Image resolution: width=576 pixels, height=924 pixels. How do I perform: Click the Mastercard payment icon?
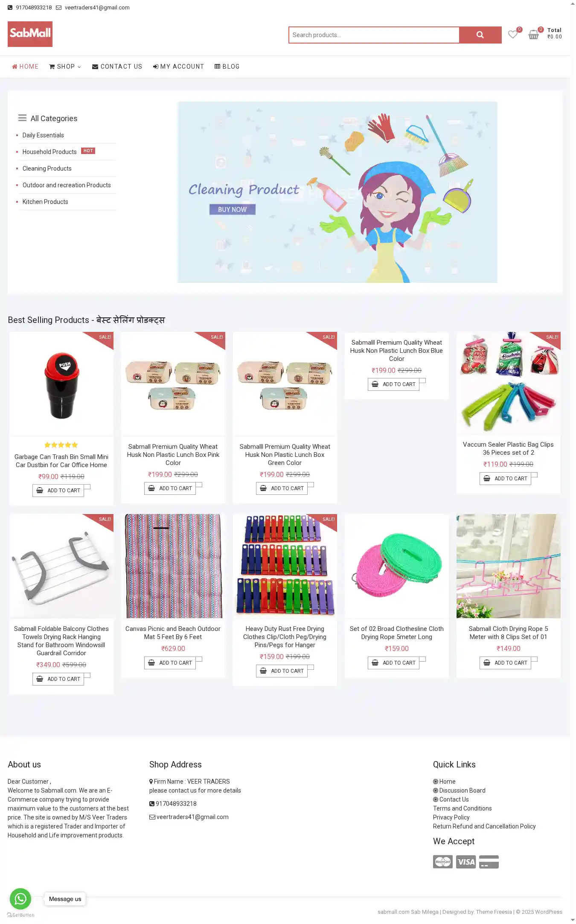pos(443,862)
